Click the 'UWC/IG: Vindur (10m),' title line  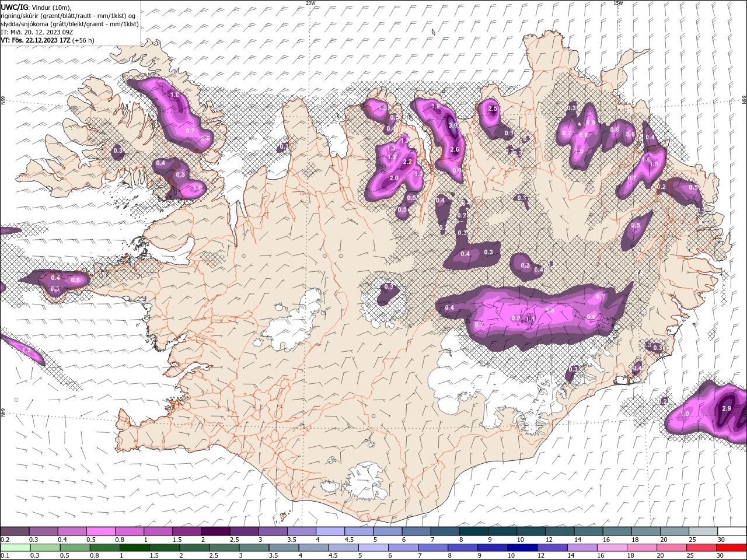click(36, 7)
